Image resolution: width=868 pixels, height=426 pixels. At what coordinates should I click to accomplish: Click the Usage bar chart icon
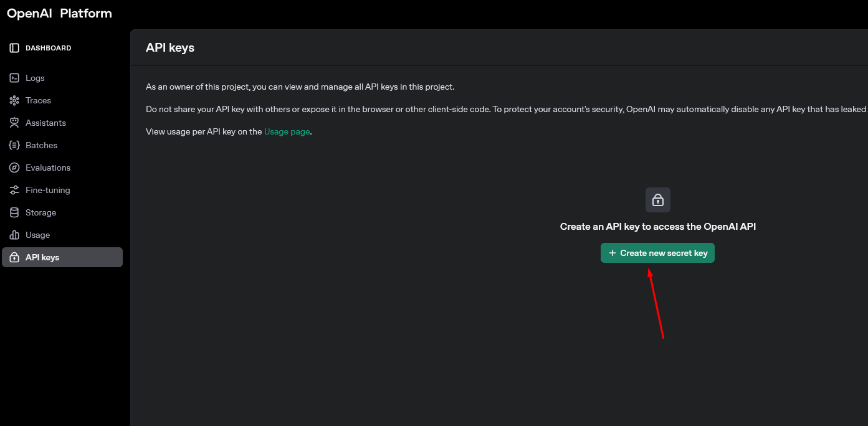point(14,235)
